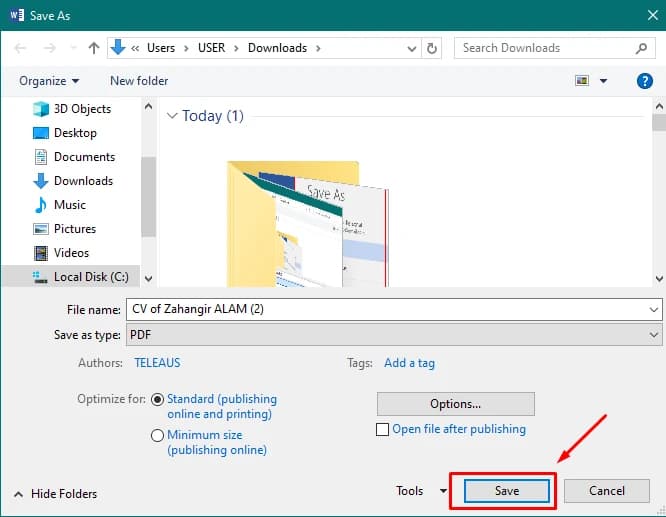Image resolution: width=666 pixels, height=517 pixels.
Task: Change your view icon button
Action: (582, 80)
